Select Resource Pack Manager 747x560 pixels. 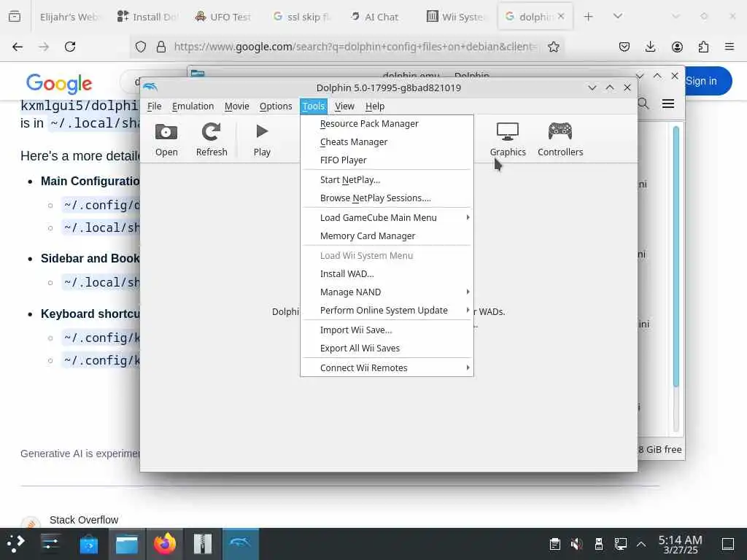point(387,124)
